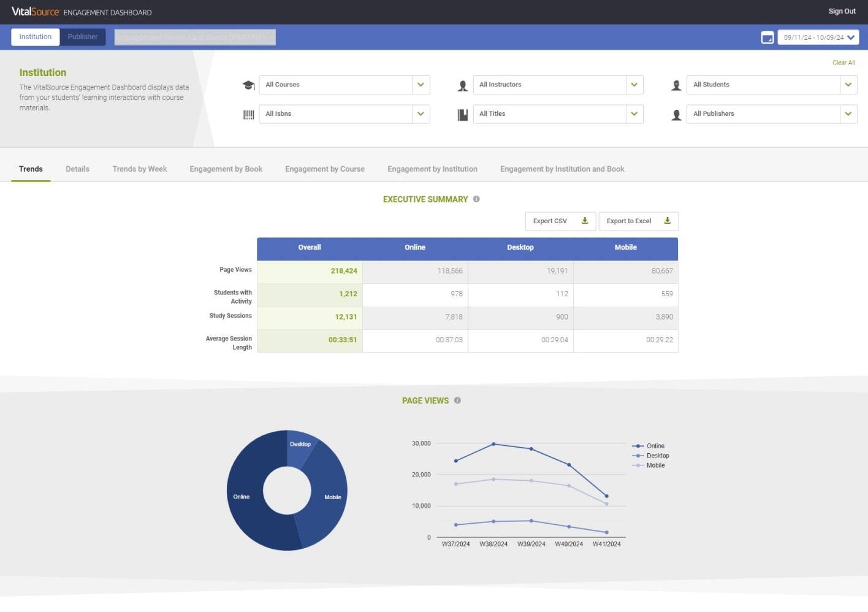Viewport: 868px width, 612px height.
Task: Click Mobile data point at W41/2024
Action: coord(607,504)
